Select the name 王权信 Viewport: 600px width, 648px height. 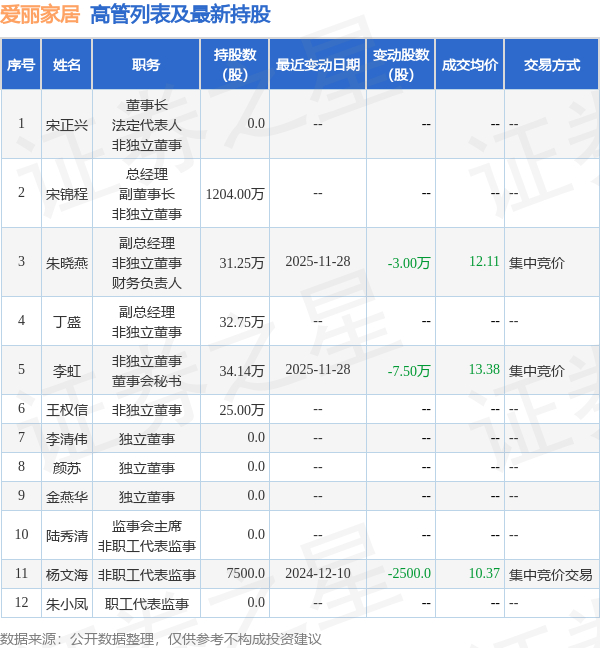click(67, 410)
